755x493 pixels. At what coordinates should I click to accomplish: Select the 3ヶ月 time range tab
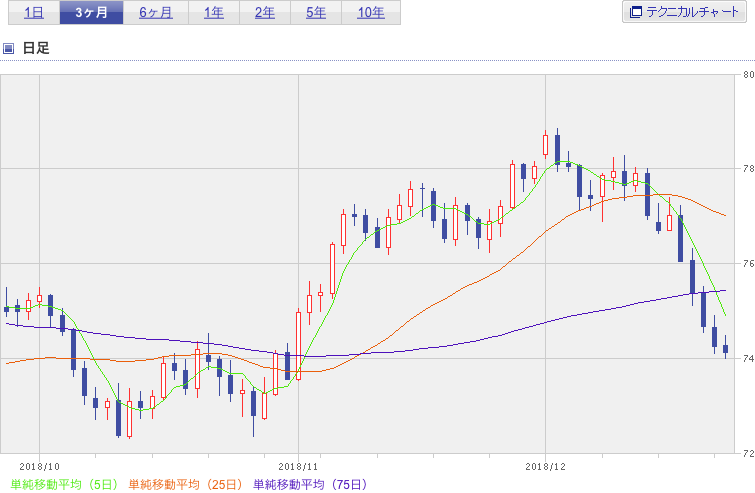(x=91, y=12)
